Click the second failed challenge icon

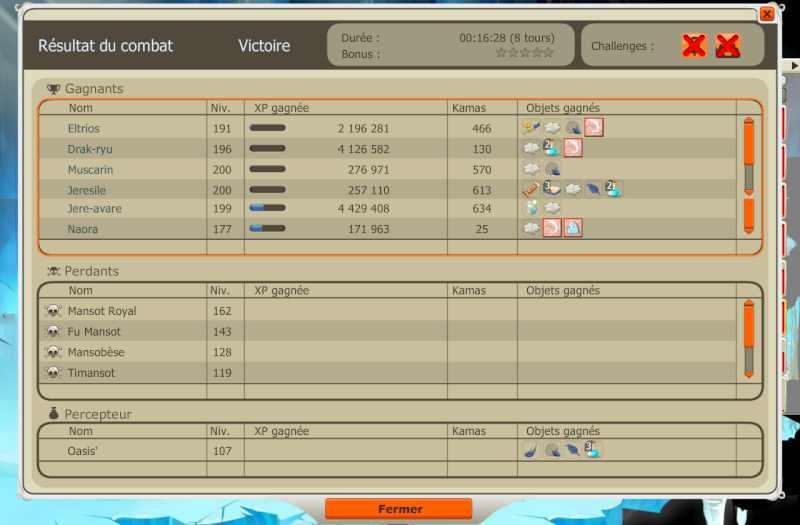[x=728, y=46]
